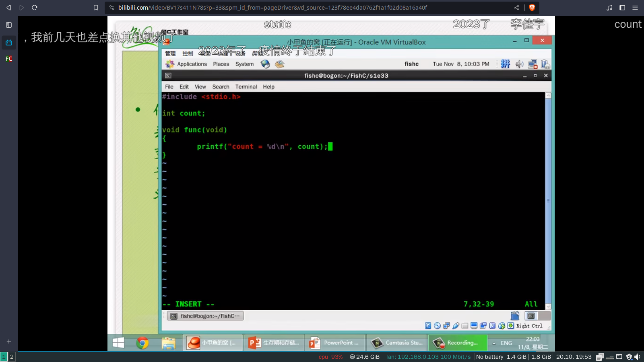Click the green keyboard capture arrow icon
Viewport: 644px width, 362px height.
(511, 326)
